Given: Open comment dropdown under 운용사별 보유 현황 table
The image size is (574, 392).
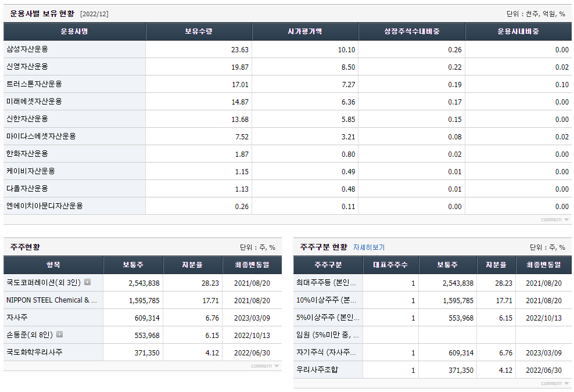Looking at the screenshot, I should (x=555, y=220).
